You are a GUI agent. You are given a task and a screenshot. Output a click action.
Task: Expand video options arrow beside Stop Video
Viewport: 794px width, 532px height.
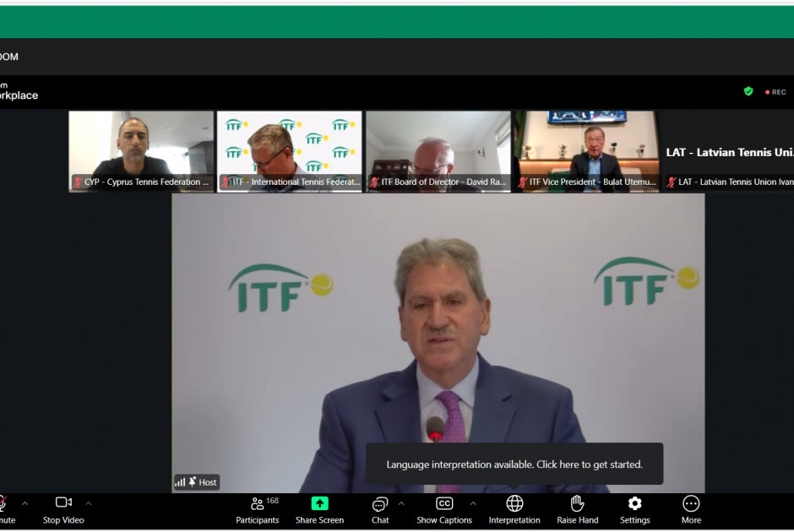88,503
